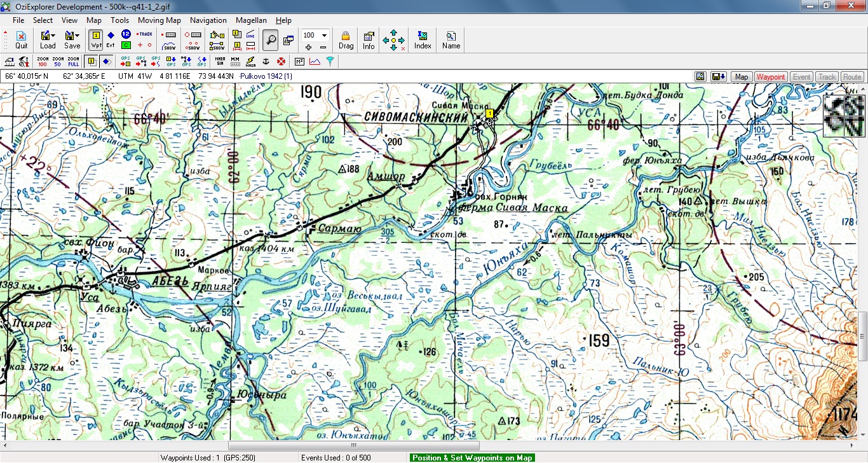Screen dimensions: 868x463
Task: Click the ZOOM FULL shortcut icon
Action: pyautogui.click(x=73, y=62)
